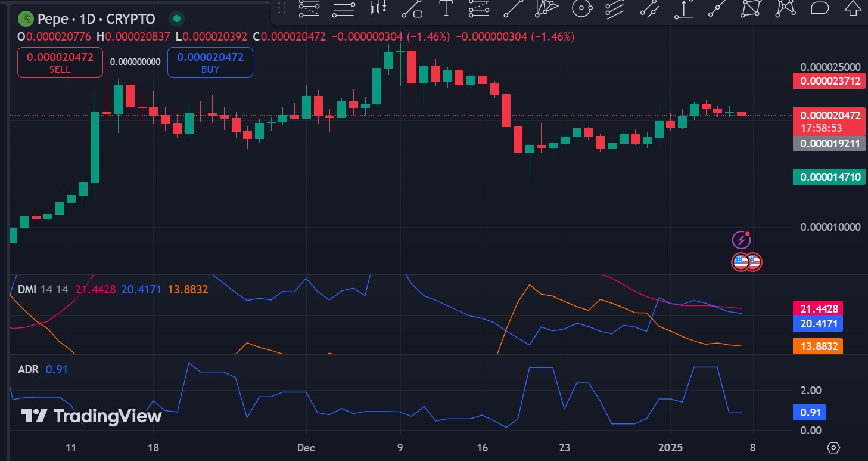
Task: Click the orange 13.8832 DMI value label
Action: tap(817, 346)
